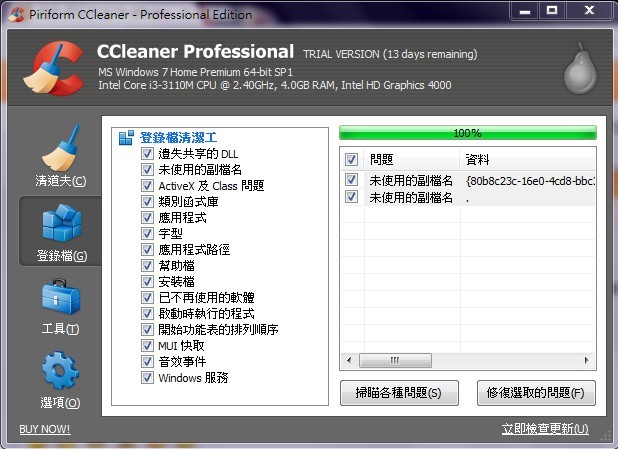Viewport: 618px width, 449px height.
Task: Click the 登錄檔清潔工 heading text
Action: pos(179,138)
